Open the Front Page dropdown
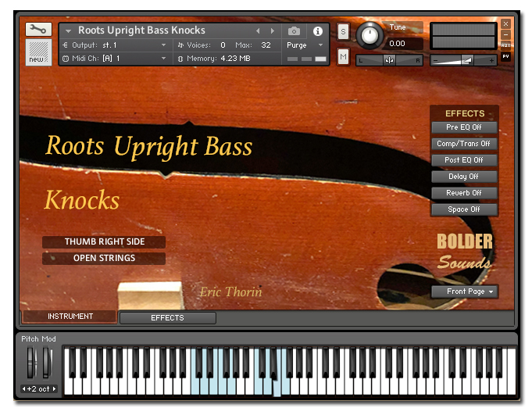Viewport: 532px width, 415px height. pos(465,292)
